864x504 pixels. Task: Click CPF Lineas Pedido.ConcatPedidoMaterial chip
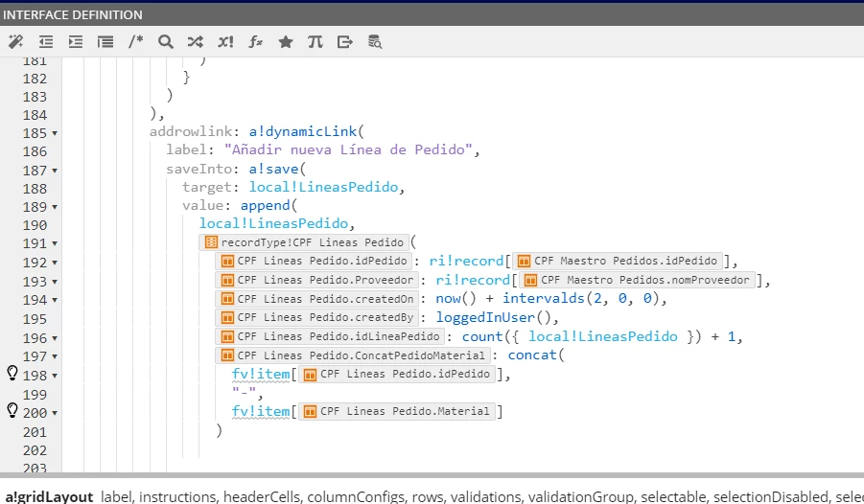(x=353, y=355)
